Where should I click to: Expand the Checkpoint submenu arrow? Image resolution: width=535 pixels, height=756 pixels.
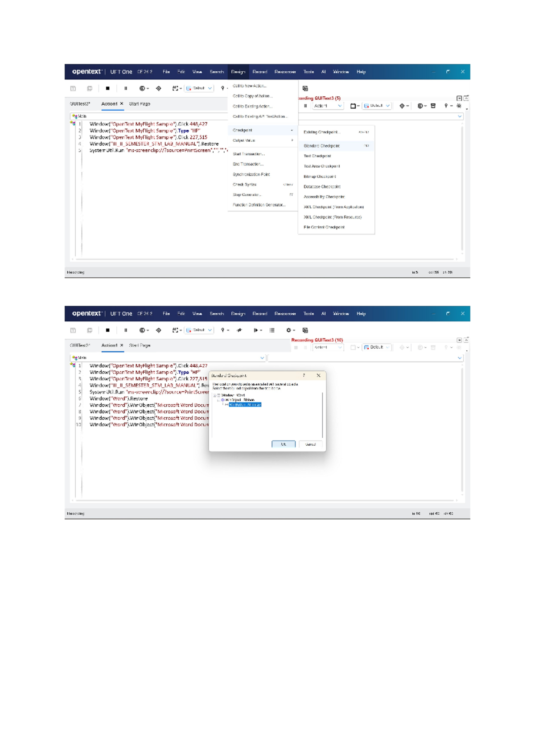point(292,131)
